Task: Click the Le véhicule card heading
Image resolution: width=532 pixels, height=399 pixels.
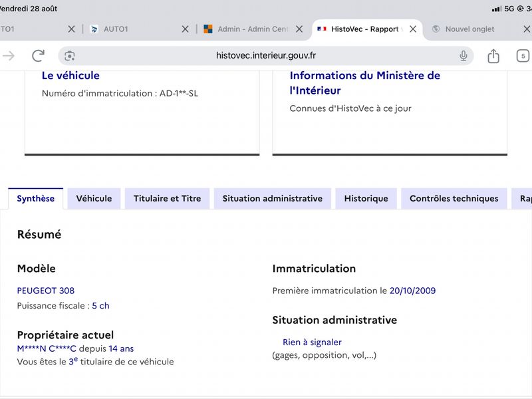Action: [x=70, y=75]
